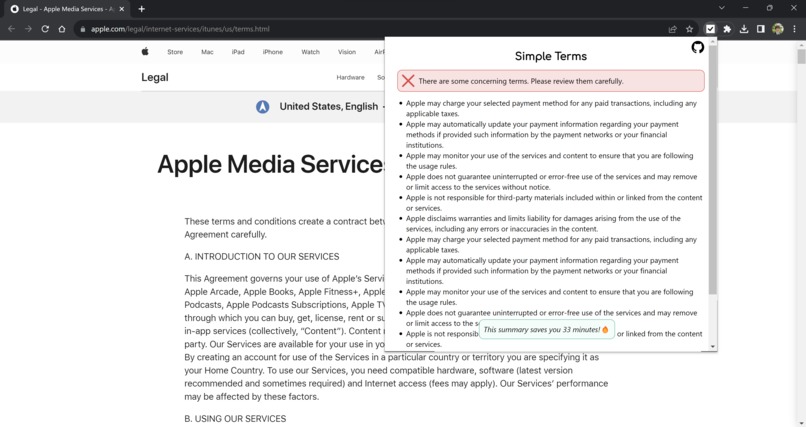The height and width of the screenshot is (427, 806).
Task: Click the Simple Terms popup scrollbar thumb
Action: coord(712,171)
